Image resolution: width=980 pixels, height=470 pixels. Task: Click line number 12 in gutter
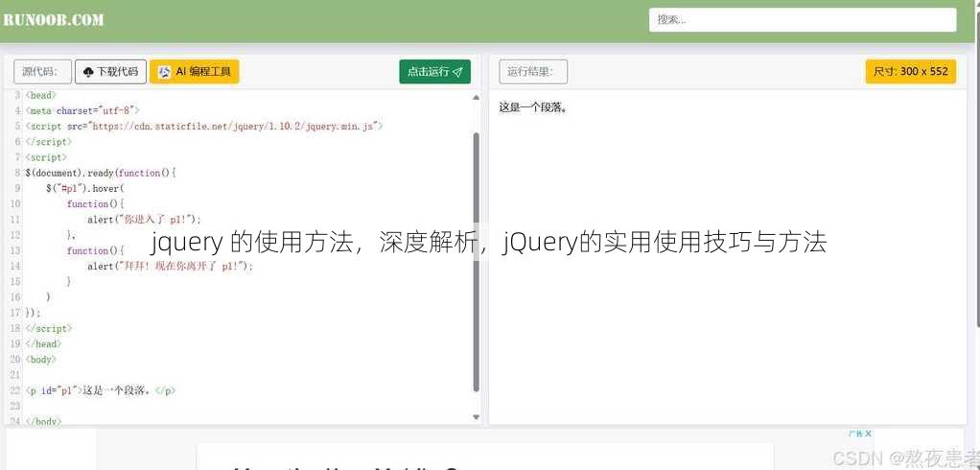pos(15,235)
